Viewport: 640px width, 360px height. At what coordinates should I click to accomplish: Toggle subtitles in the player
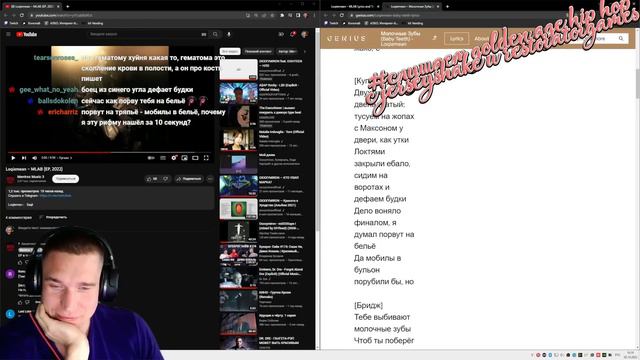pyautogui.click(x=163, y=158)
